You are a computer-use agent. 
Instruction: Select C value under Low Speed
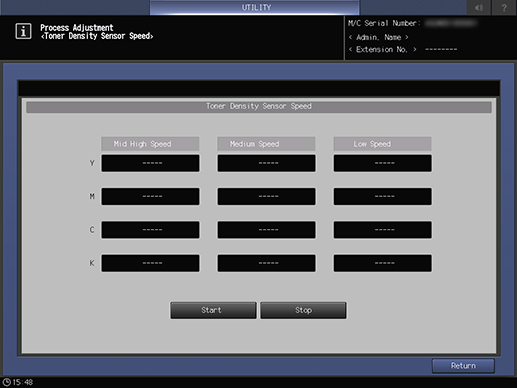[x=383, y=230]
